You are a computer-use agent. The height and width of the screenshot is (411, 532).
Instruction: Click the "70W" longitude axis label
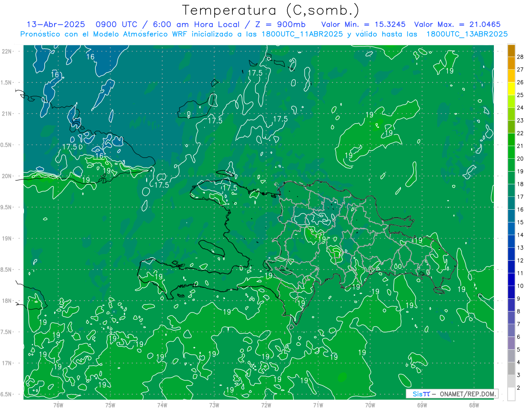[370, 405]
